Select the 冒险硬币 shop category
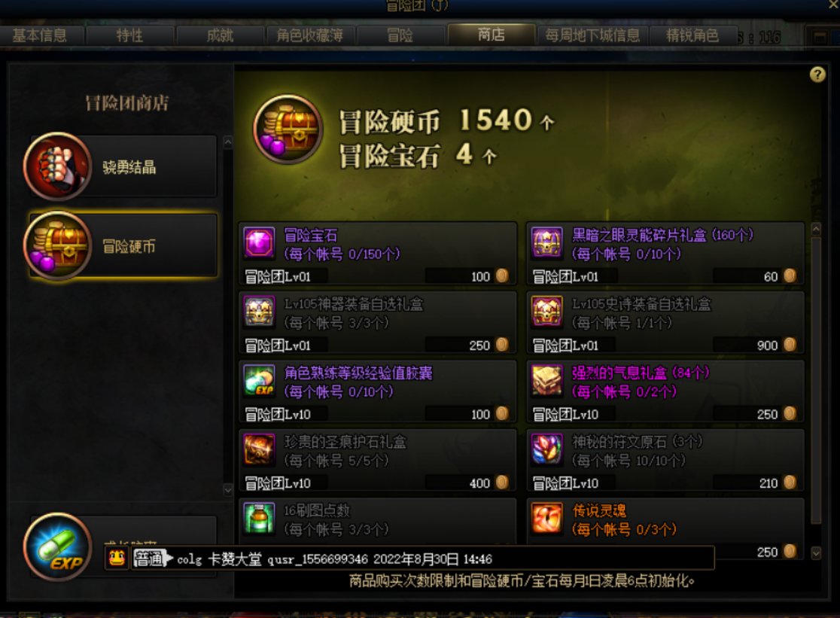 click(x=121, y=246)
